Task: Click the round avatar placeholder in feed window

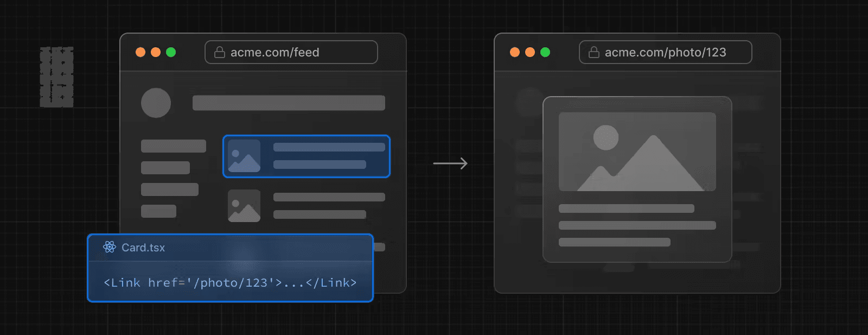Action: pyautogui.click(x=156, y=103)
